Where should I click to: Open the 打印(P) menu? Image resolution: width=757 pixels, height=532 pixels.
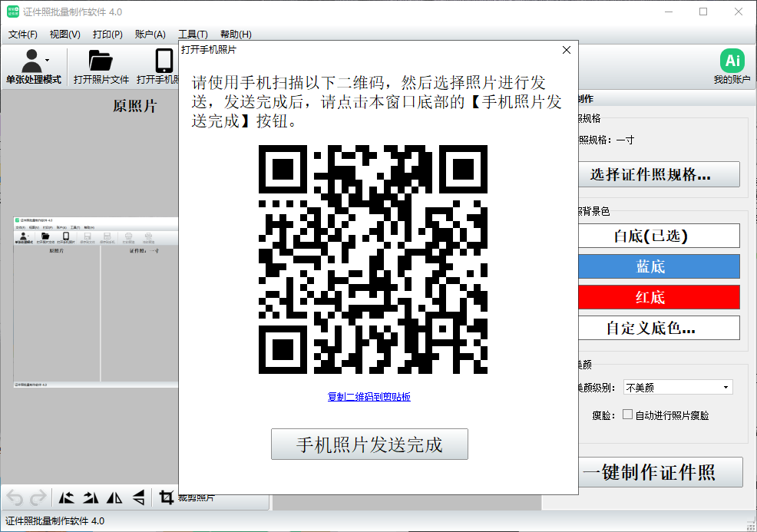pos(107,35)
